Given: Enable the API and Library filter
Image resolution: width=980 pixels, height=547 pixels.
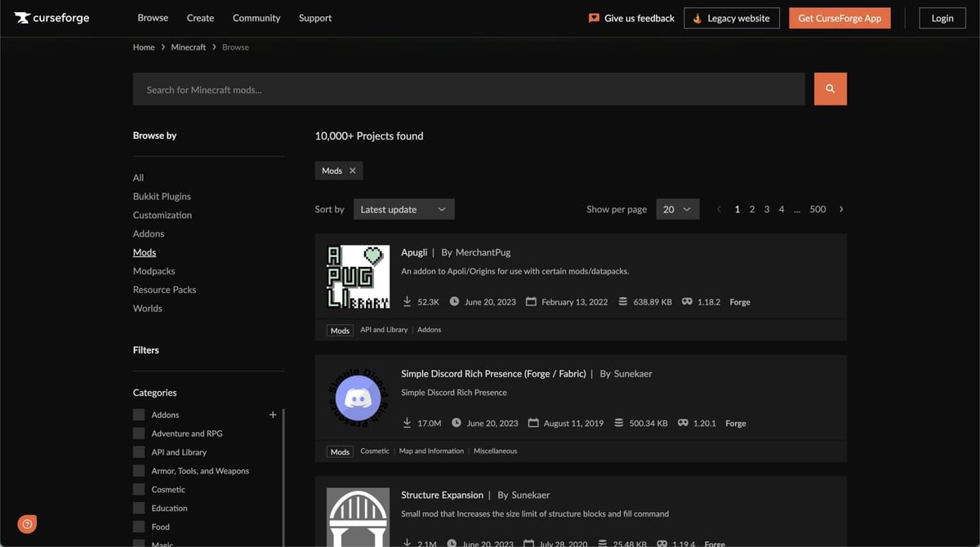Looking at the screenshot, I should tap(139, 452).
